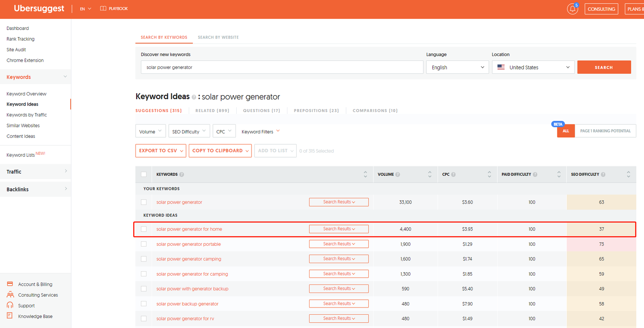The height and width of the screenshot is (328, 644).
Task: Sort by the PAID DIFFICULTY column arrows
Action: 559,174
